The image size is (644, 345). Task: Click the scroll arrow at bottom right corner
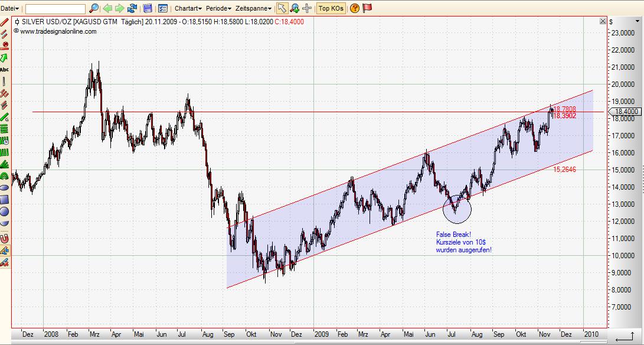point(625,335)
